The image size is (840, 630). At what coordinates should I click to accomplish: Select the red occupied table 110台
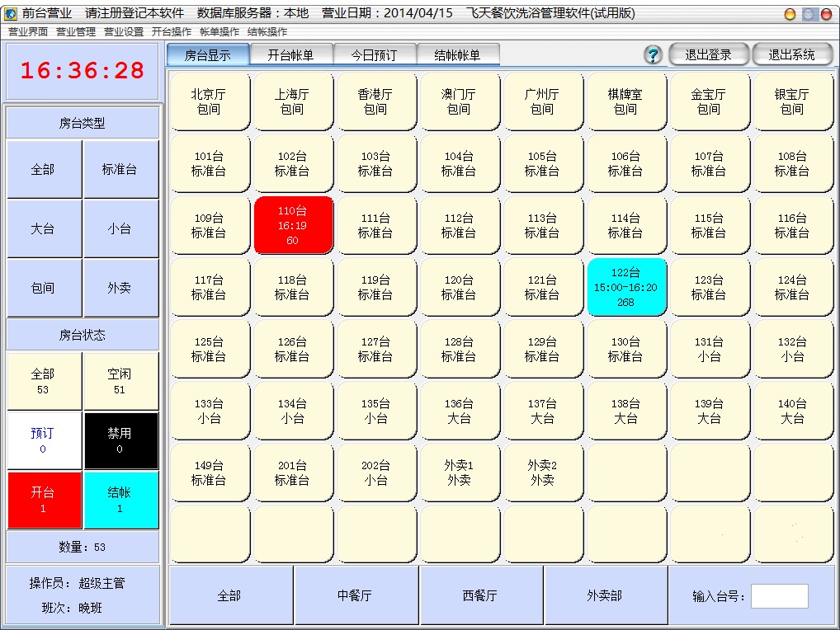pyautogui.click(x=292, y=225)
